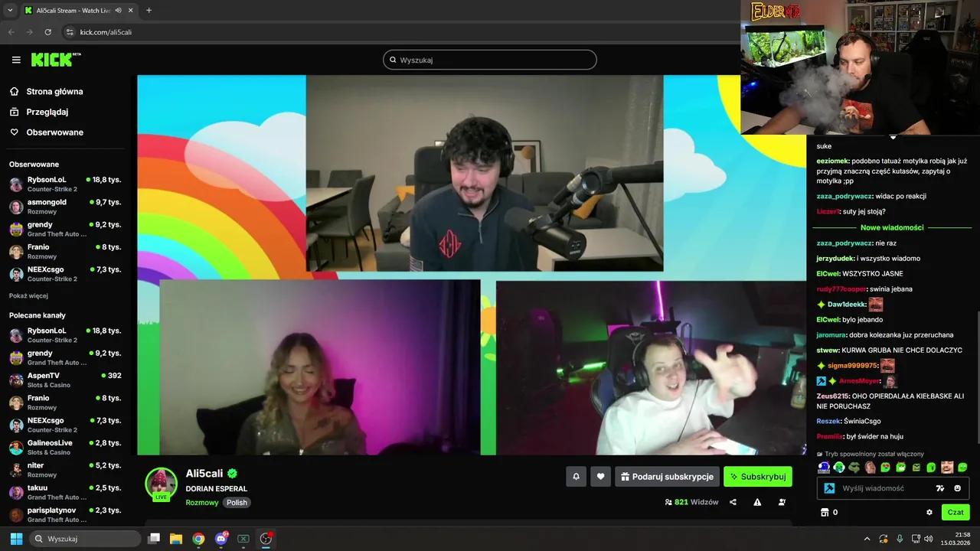Screen dimensions: 980x551
Task: Click username Zeus6215 in chat
Action: pyautogui.click(x=832, y=396)
